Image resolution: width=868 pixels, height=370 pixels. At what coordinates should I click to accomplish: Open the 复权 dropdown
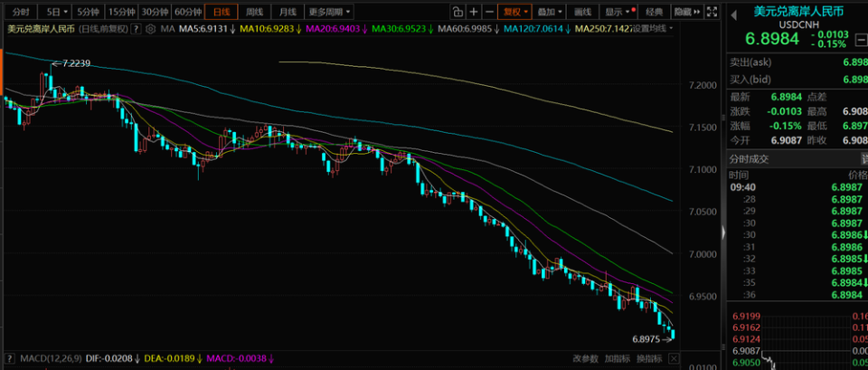point(514,11)
